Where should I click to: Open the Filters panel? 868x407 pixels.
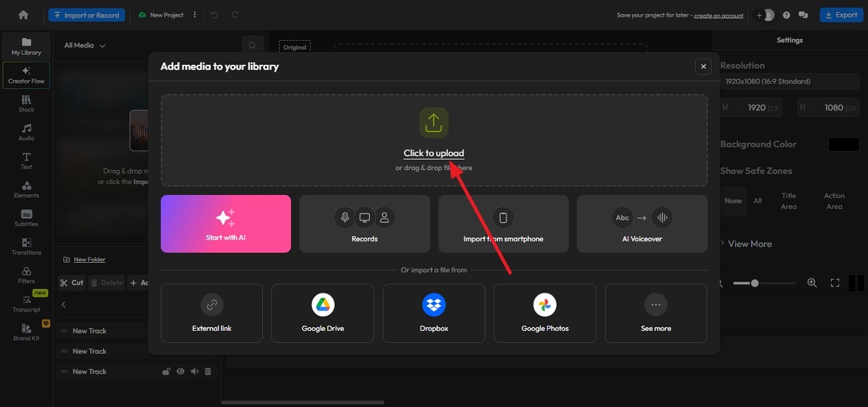pos(26,275)
